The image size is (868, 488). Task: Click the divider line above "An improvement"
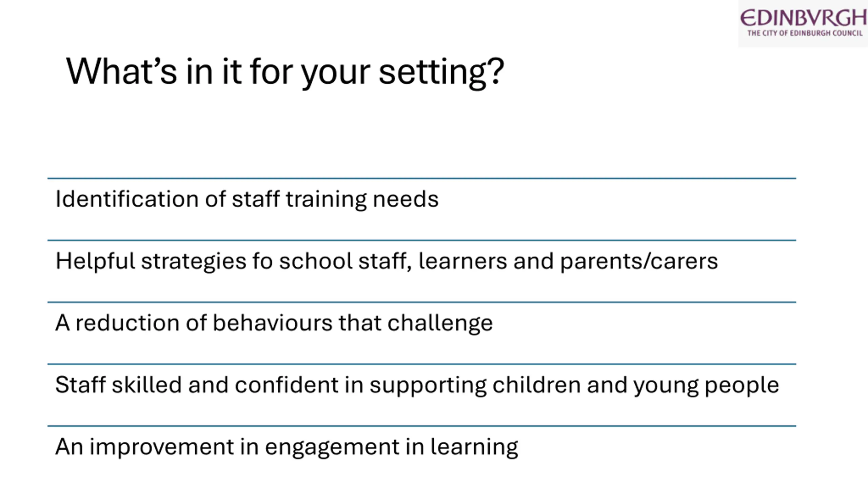pyautogui.click(x=421, y=426)
